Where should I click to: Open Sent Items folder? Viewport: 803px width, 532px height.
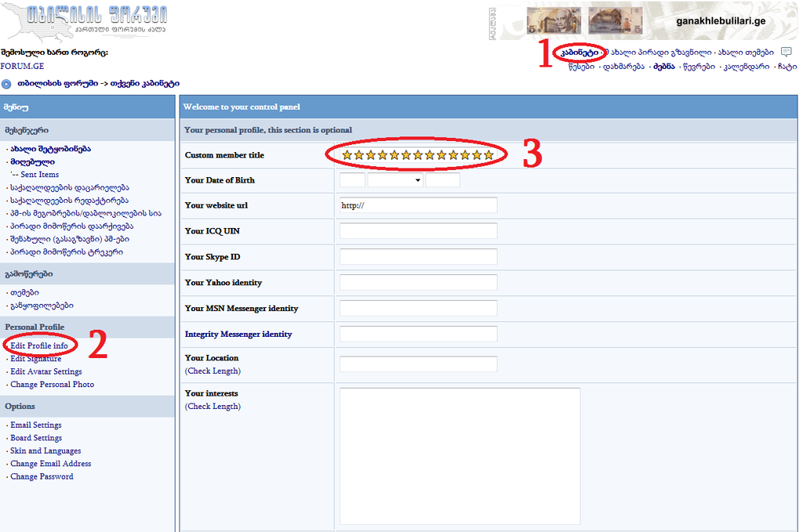pyautogui.click(x=39, y=175)
